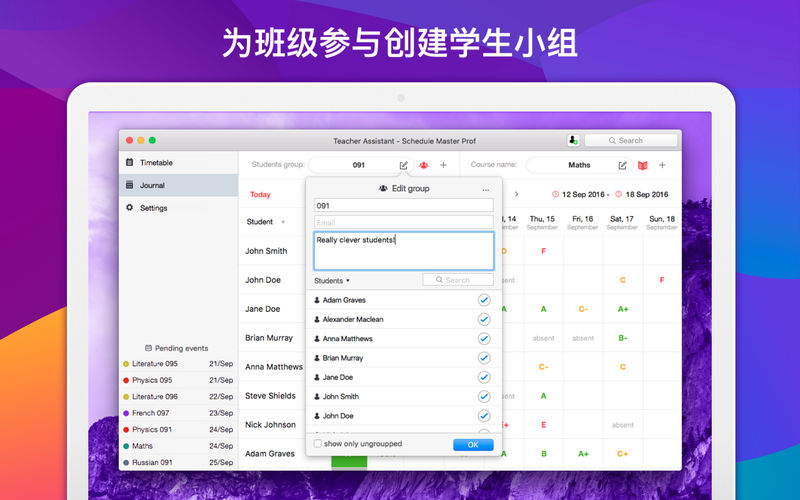Select Steve Shields journal row name
The height and width of the screenshot is (500, 800).
point(270,396)
